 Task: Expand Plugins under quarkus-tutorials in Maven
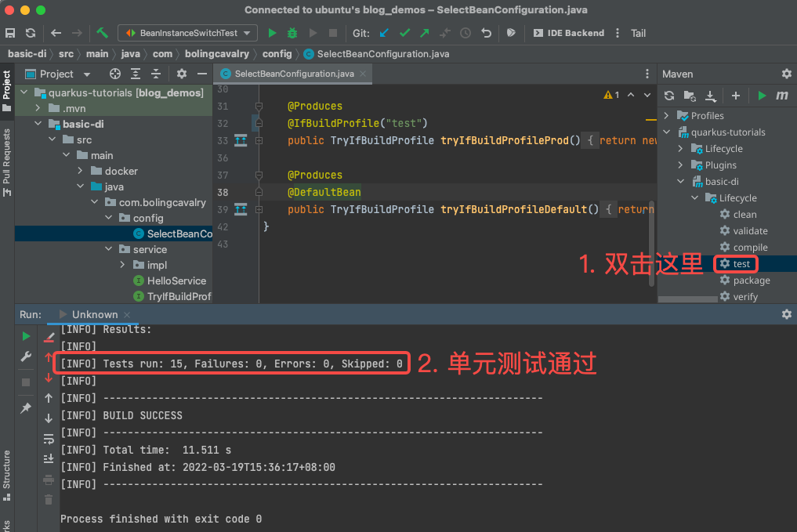(x=680, y=165)
